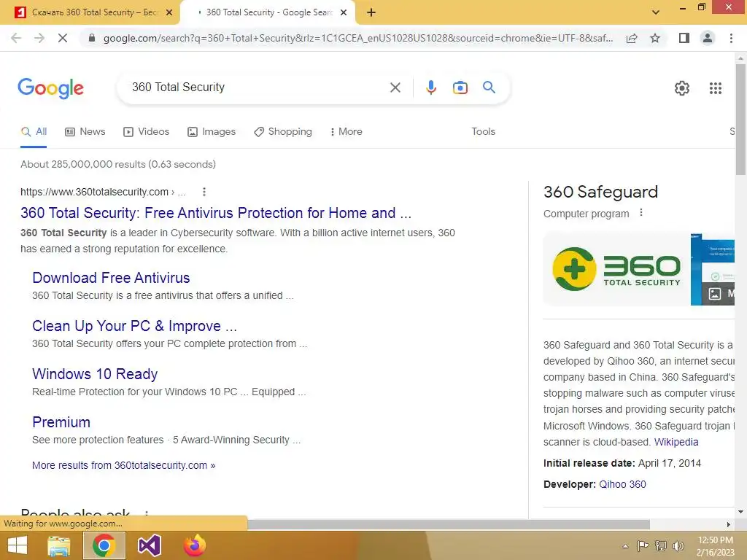Open Windows Start menu
747x560 pixels.
pos(18,545)
